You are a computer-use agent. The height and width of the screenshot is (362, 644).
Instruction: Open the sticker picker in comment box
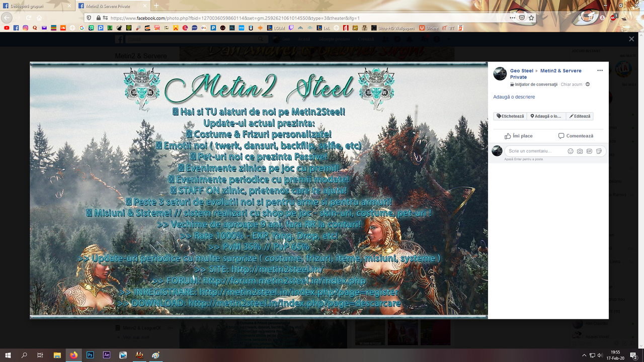click(x=599, y=151)
